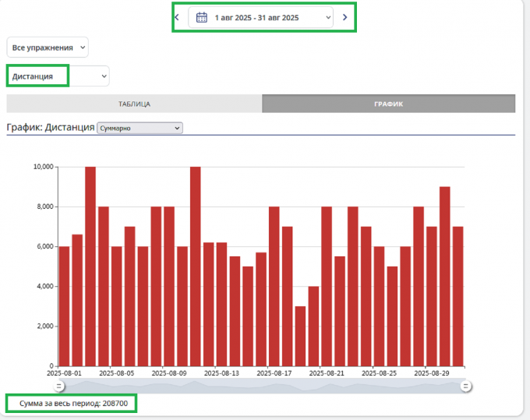Open the 'Дистанция' metric dropdown
530x420 pixels.
(x=58, y=76)
